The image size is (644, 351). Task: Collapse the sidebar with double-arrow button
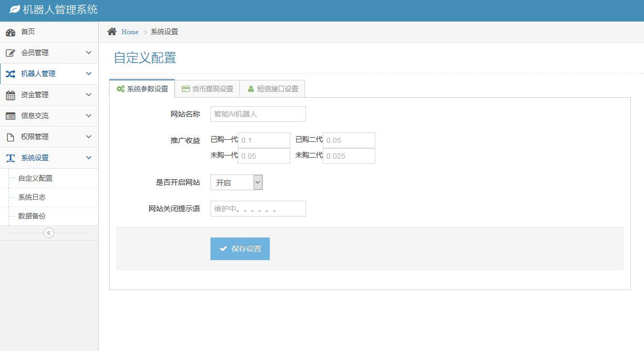point(49,233)
